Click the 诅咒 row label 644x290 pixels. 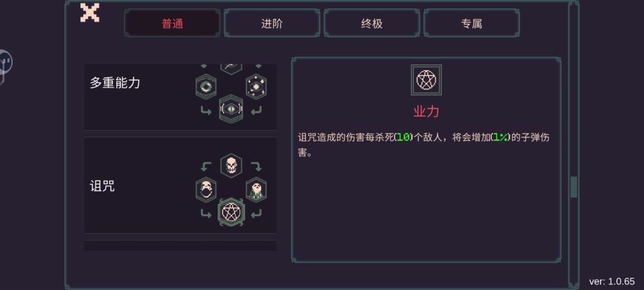click(103, 187)
